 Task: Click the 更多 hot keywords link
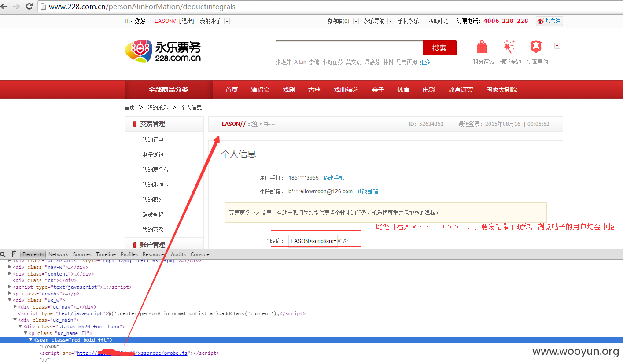[x=425, y=62]
